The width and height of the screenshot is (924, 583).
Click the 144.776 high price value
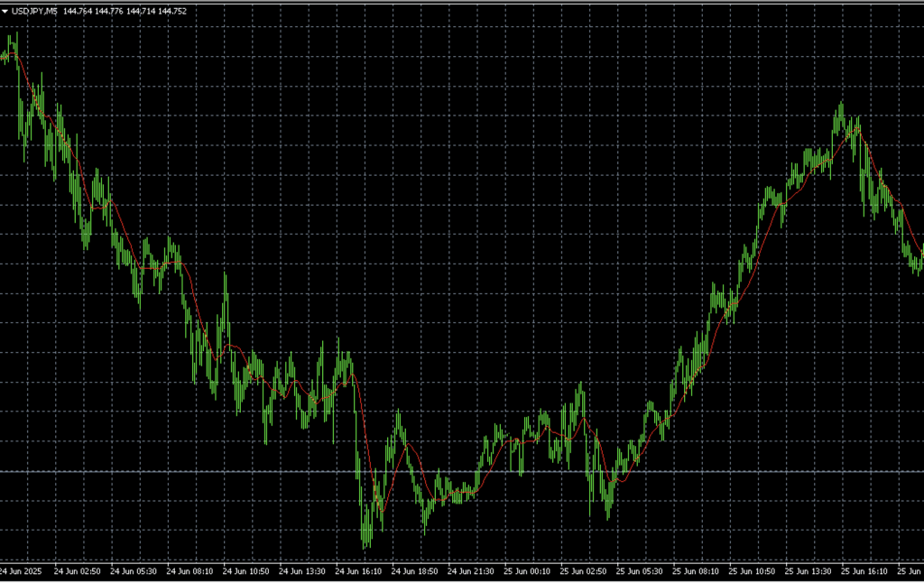[x=109, y=11]
